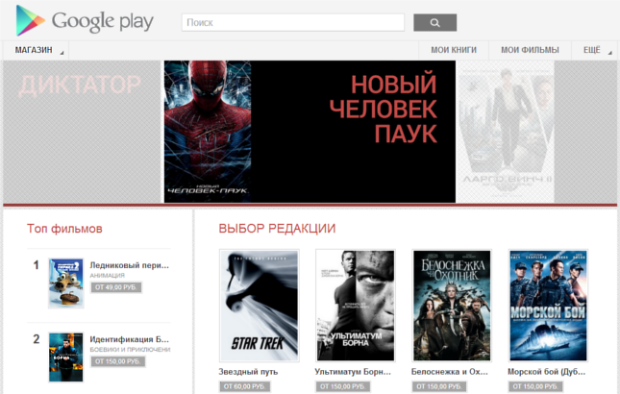Open МОИ ФИЛЬМЫ tab
Image resolution: width=620 pixels, height=394 pixels.
530,50
